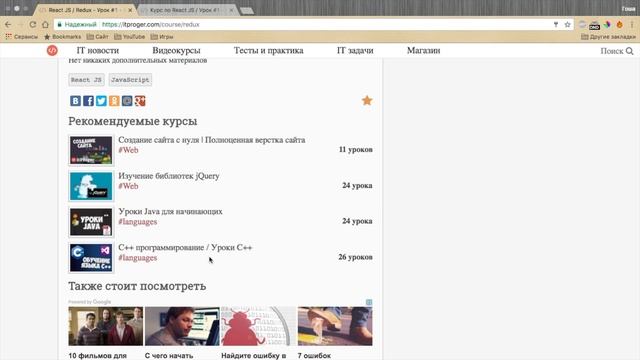
Task: Click #Web tag under 'Создание сайта'
Action: point(128,150)
